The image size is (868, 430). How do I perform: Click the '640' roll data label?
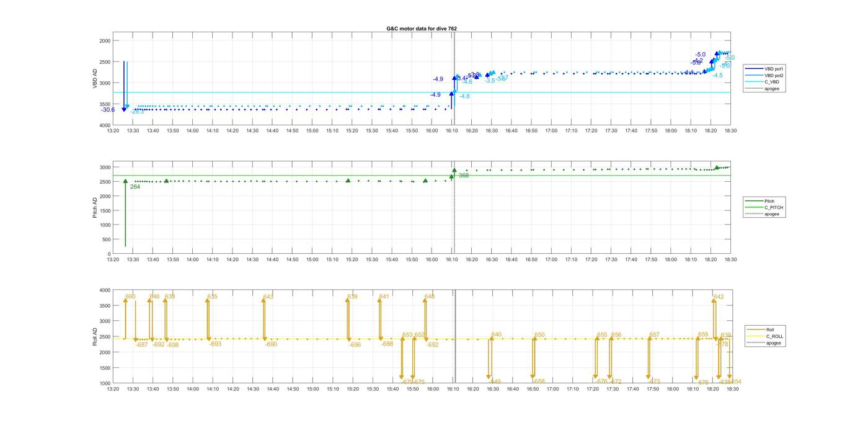[x=497, y=335]
